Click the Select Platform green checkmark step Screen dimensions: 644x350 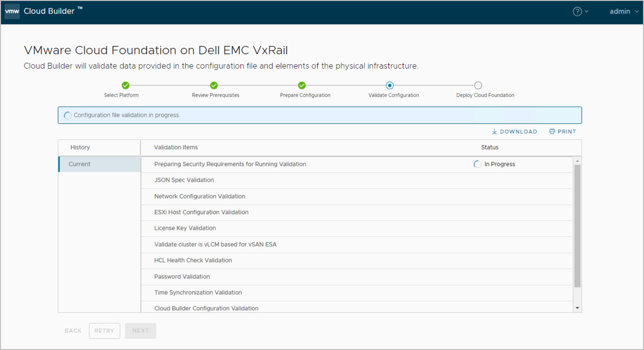tap(126, 85)
